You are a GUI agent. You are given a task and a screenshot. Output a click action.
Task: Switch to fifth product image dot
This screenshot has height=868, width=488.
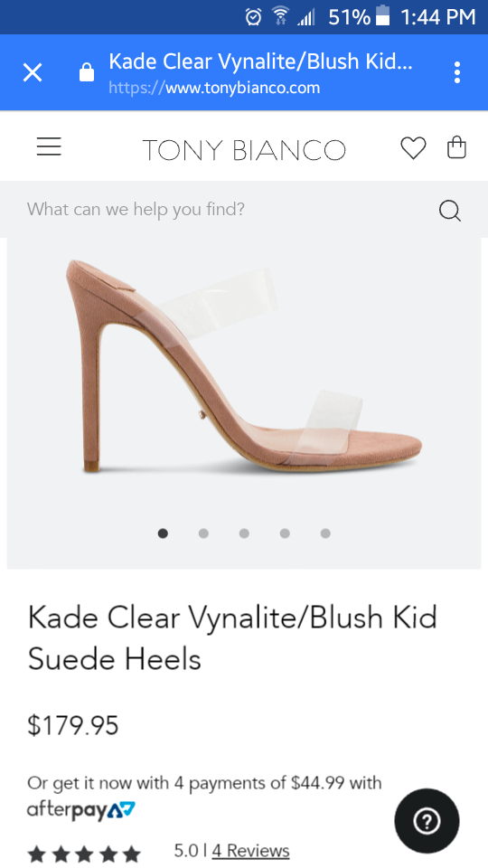tap(325, 533)
